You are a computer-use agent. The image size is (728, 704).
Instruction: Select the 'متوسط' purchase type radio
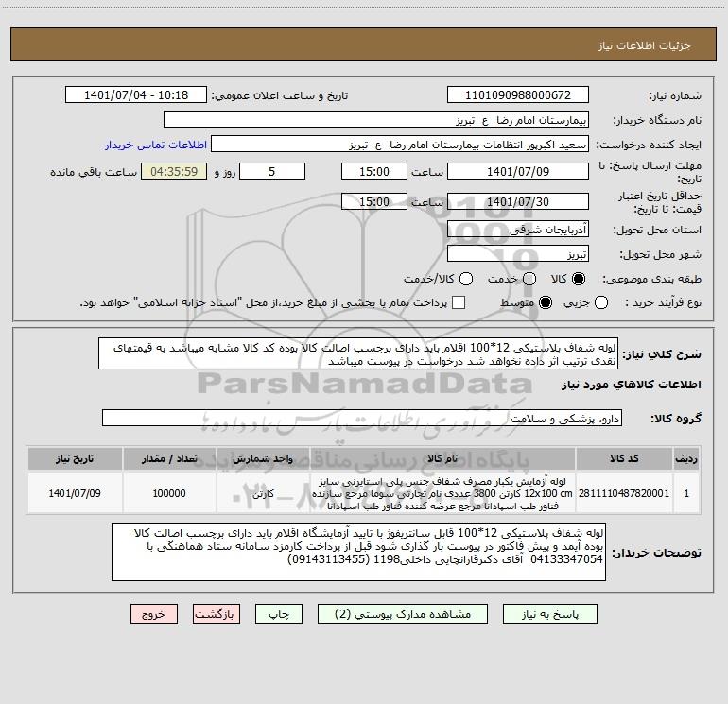546,302
